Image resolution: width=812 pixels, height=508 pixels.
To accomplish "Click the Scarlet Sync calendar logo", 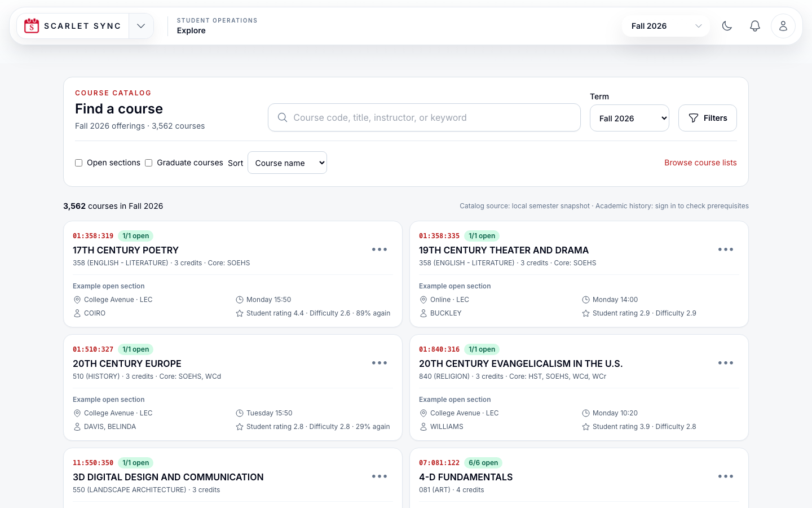I will pyautogui.click(x=32, y=26).
